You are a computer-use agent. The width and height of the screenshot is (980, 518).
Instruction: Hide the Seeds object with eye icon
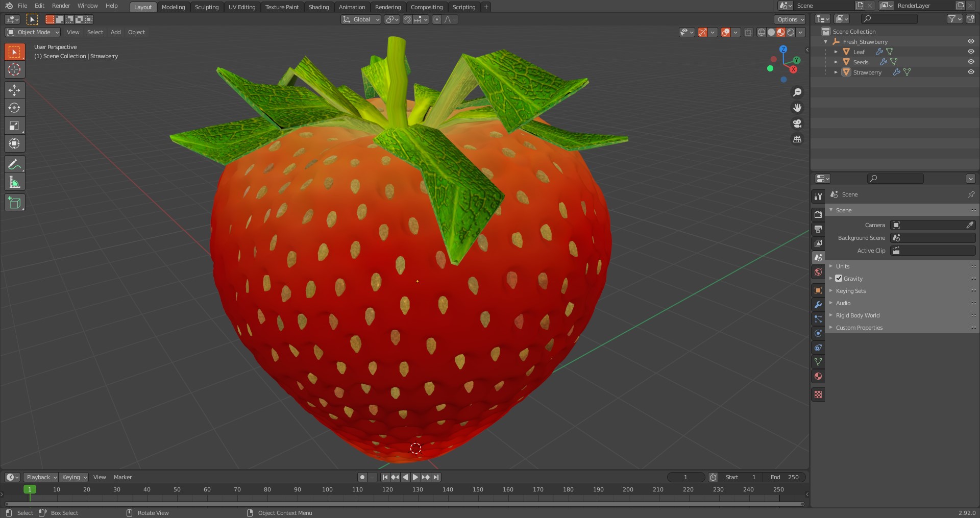click(971, 62)
